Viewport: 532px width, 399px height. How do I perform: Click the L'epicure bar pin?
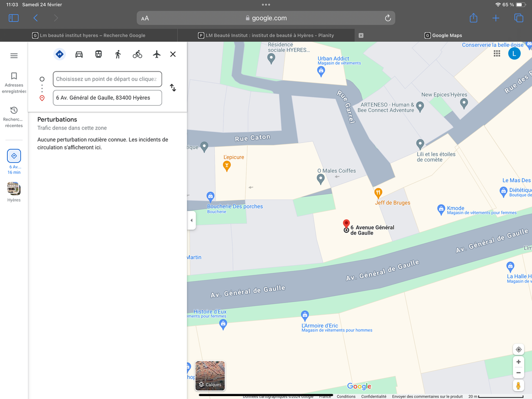[227, 165]
